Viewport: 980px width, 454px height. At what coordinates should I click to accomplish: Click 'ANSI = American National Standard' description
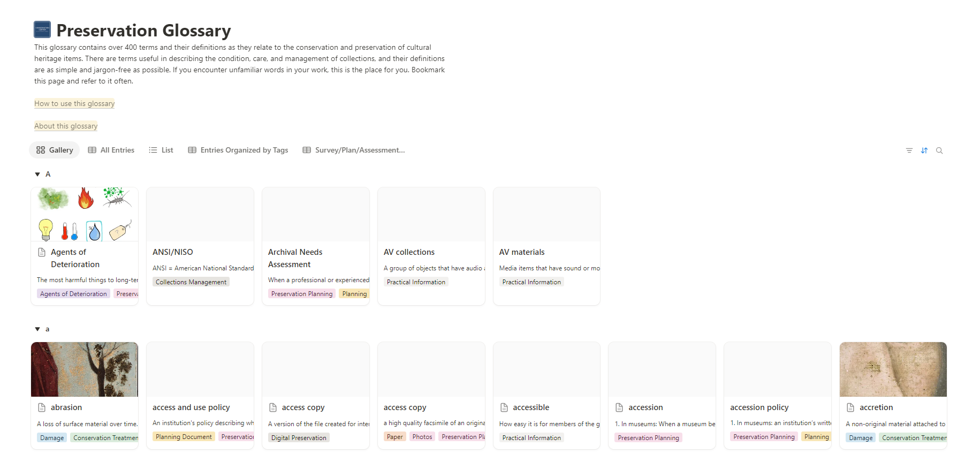click(x=203, y=268)
